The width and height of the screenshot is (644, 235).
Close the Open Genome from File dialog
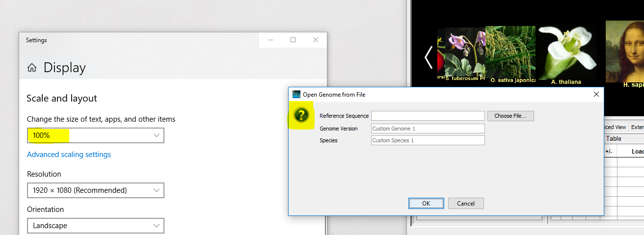click(x=596, y=94)
